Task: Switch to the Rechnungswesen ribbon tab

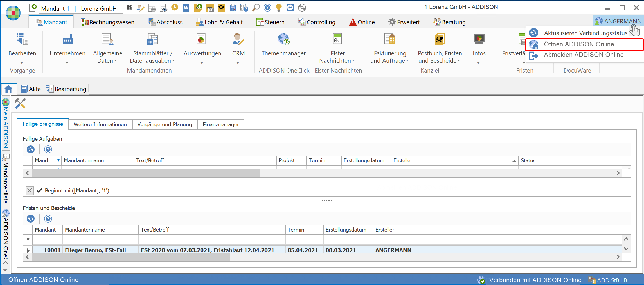Action: click(107, 22)
